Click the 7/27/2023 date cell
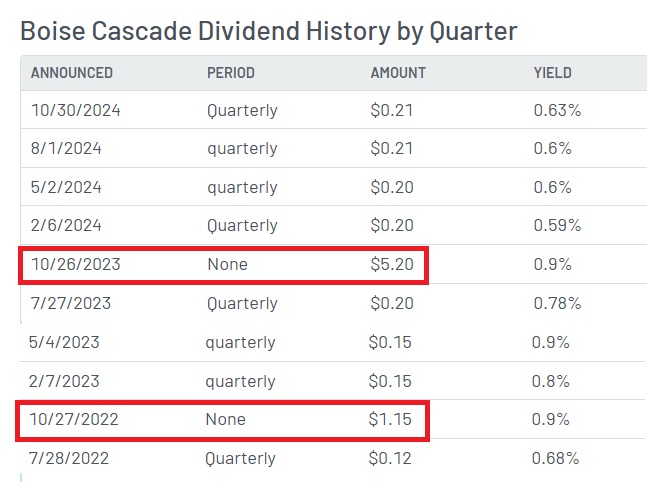 [x=71, y=303]
